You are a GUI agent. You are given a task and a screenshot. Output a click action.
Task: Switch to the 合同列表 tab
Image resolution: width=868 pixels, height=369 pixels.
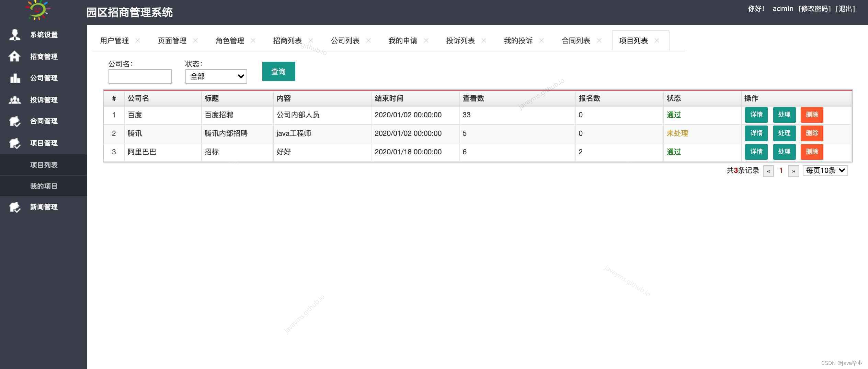[575, 40]
